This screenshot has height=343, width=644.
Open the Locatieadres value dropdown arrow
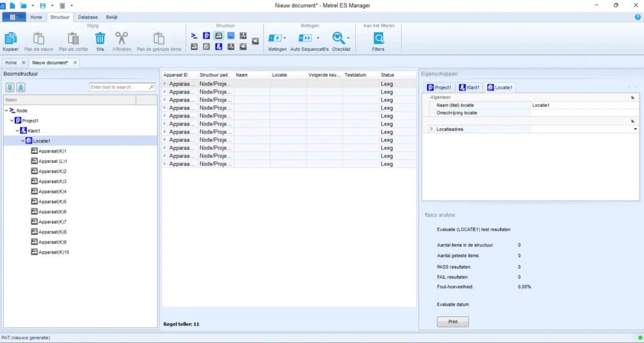635,129
